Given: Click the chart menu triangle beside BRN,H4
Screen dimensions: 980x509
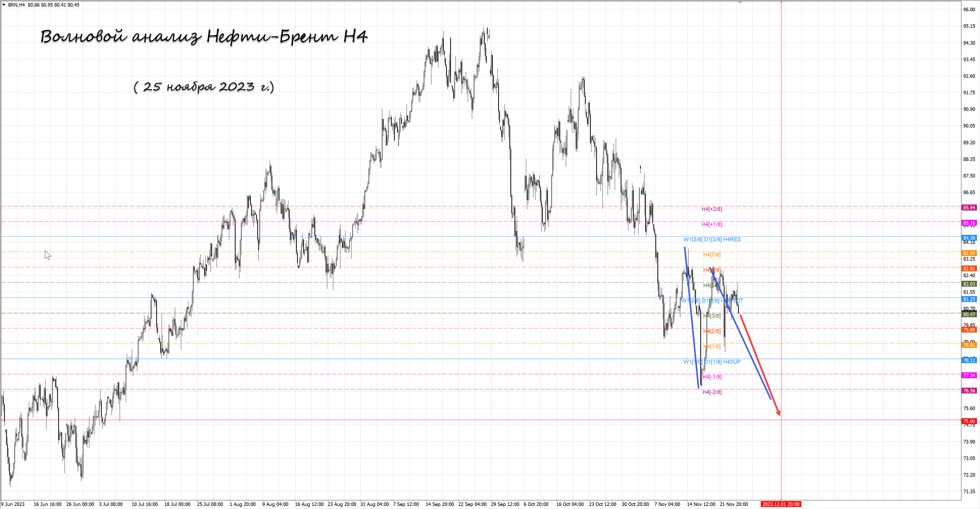Looking at the screenshot, I should click(4, 5).
